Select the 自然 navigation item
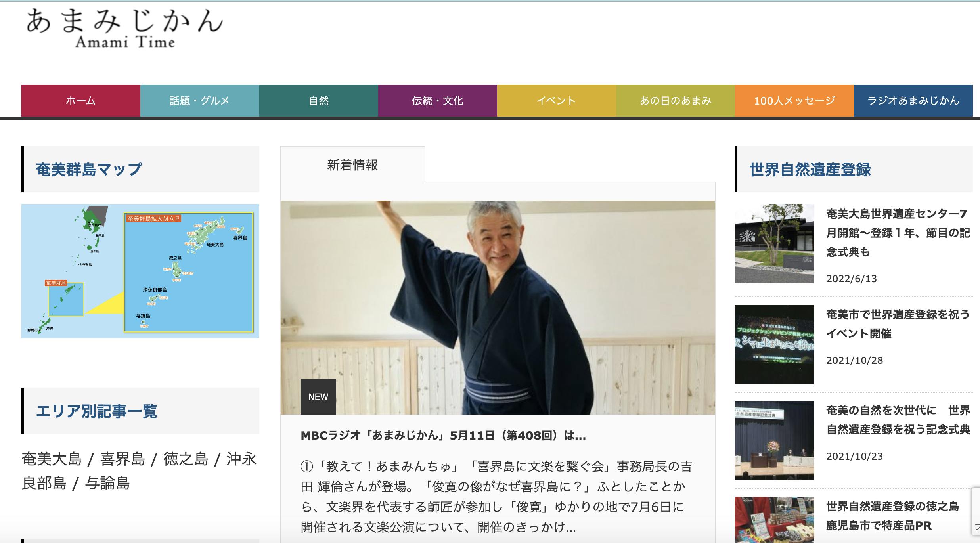980x543 pixels. 318,101
